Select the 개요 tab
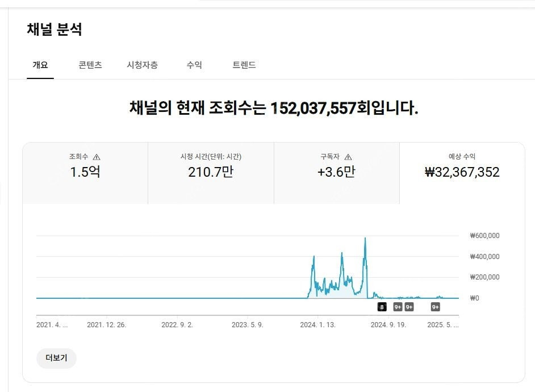This screenshot has height=392, width=535. pyautogui.click(x=39, y=65)
